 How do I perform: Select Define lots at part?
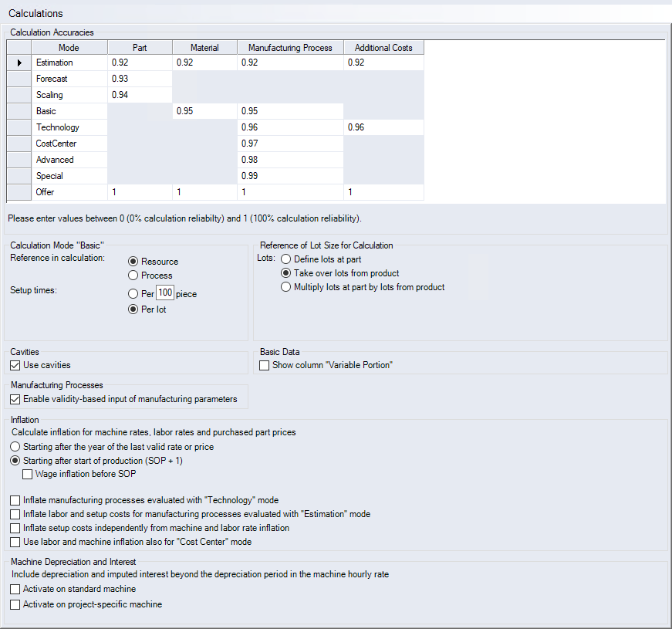(x=286, y=259)
